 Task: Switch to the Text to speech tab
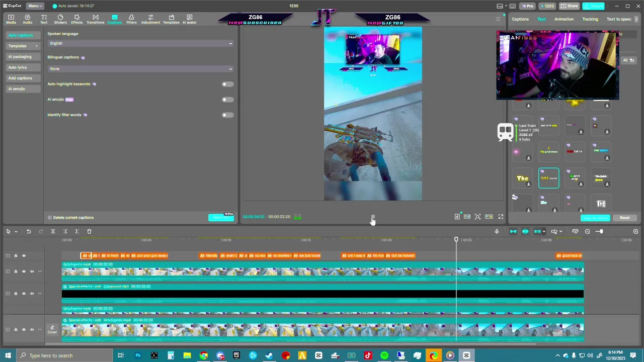tap(619, 19)
